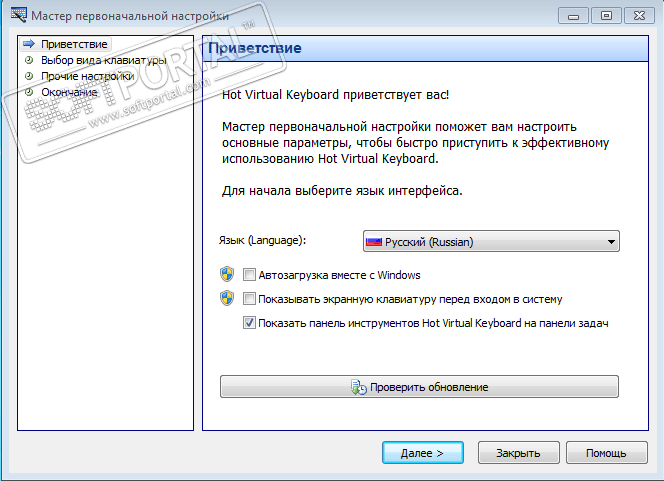Go to the Выбор вида клавиатуры step

tap(104, 60)
